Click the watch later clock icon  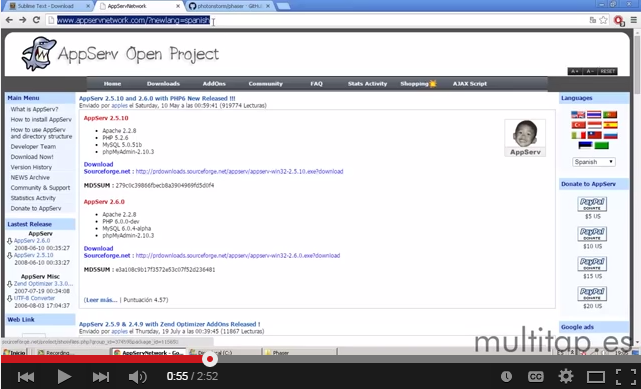point(506,376)
